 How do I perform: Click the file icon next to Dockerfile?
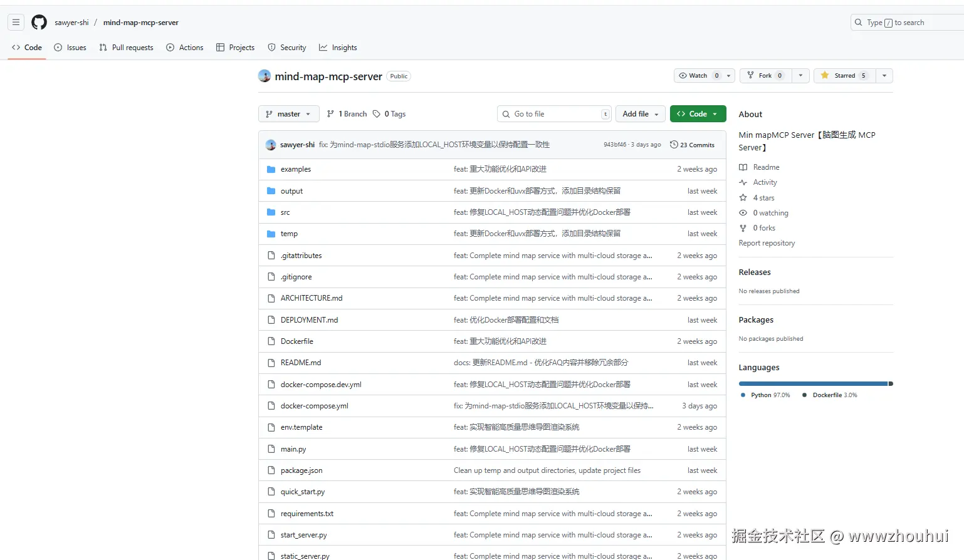click(x=271, y=341)
